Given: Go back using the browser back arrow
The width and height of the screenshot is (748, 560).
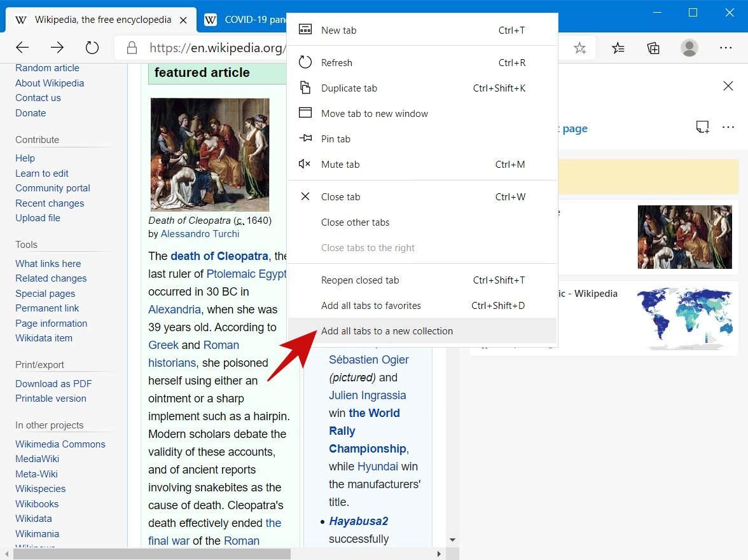Looking at the screenshot, I should tap(22, 47).
